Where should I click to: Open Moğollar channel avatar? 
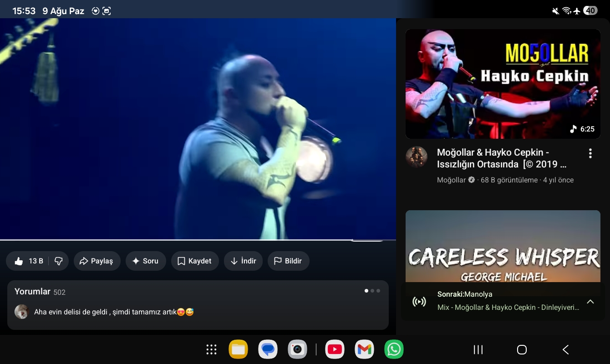click(x=417, y=157)
